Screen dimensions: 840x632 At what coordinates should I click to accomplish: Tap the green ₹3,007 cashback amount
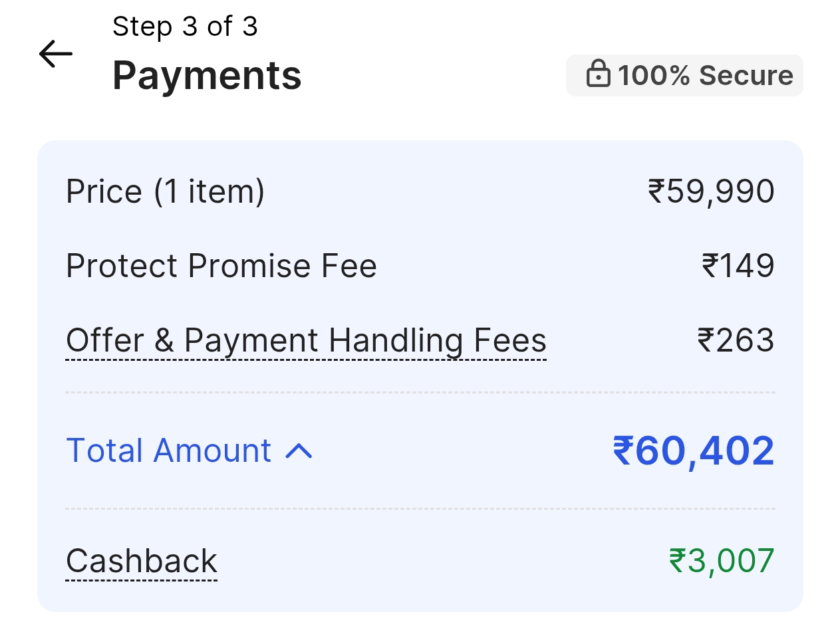[721, 561]
